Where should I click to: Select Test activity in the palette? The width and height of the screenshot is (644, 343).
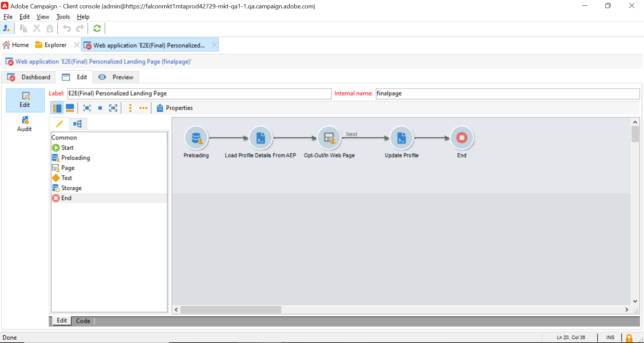pyautogui.click(x=109, y=178)
